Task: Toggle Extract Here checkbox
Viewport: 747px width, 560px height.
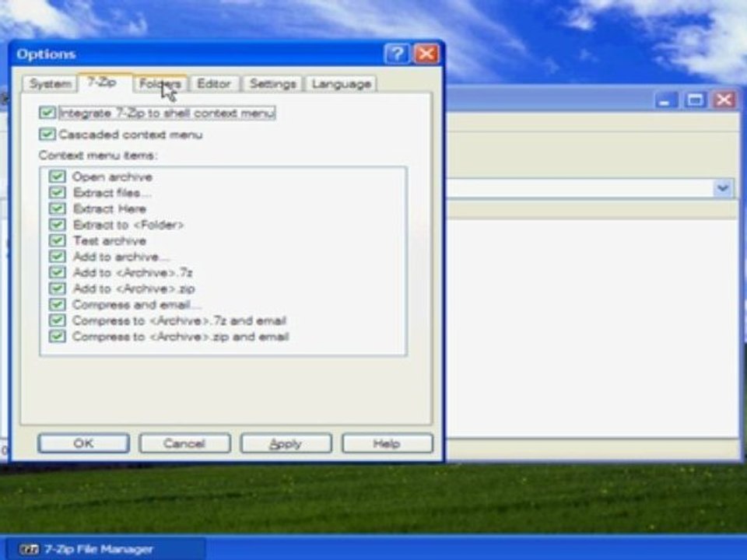Action: [57, 208]
